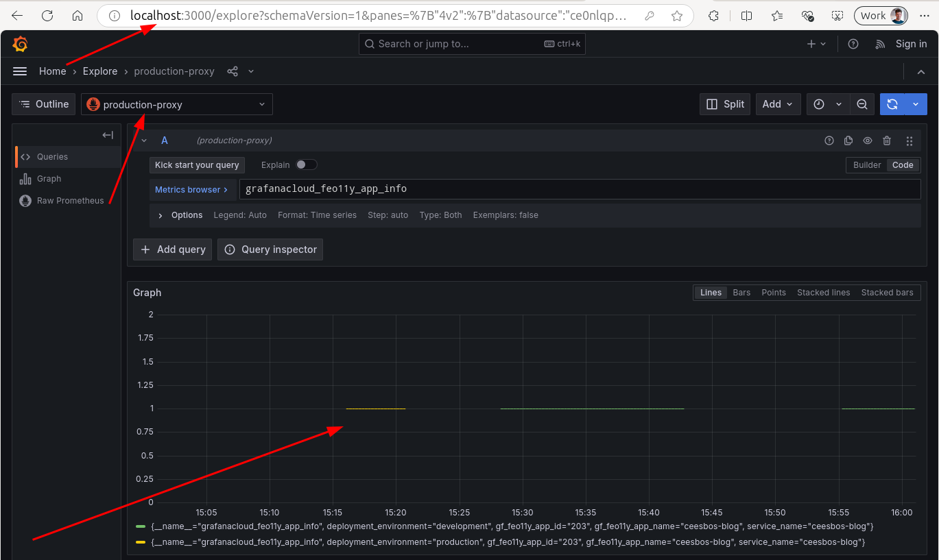Show the query A help icon
The width and height of the screenshot is (939, 560).
pos(829,141)
